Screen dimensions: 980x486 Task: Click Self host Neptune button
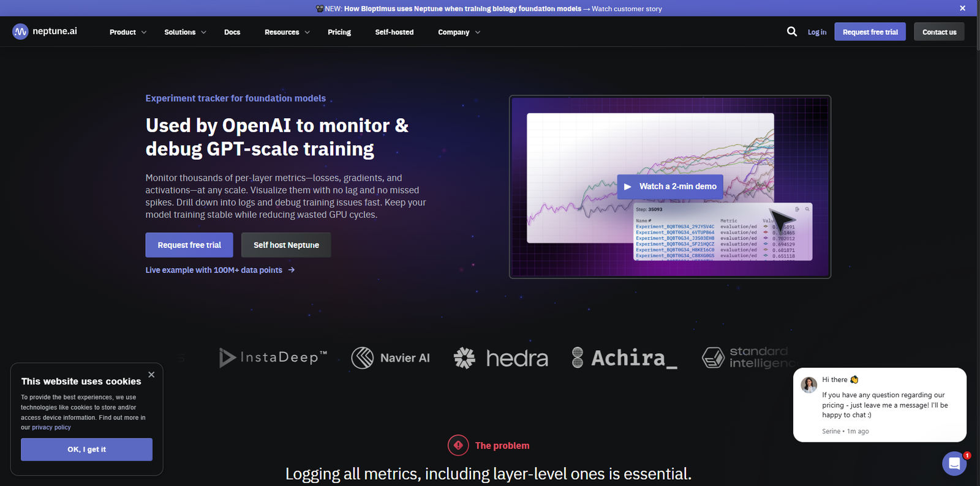(286, 245)
